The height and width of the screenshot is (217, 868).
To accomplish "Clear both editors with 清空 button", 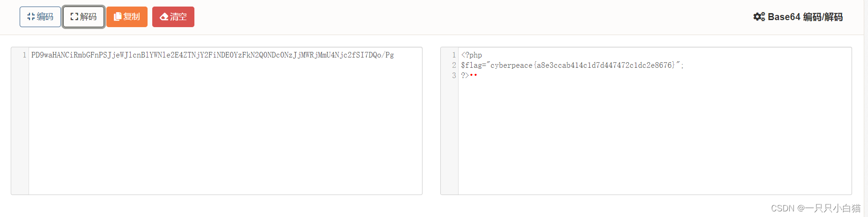I will coord(173,17).
